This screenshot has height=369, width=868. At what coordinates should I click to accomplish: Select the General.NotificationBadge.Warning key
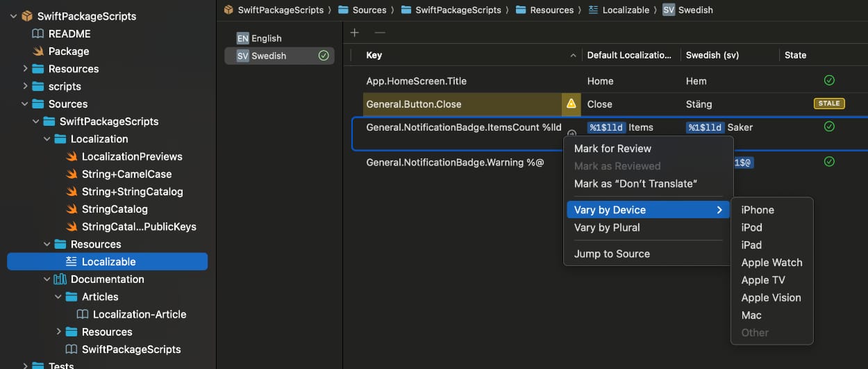tap(455, 162)
